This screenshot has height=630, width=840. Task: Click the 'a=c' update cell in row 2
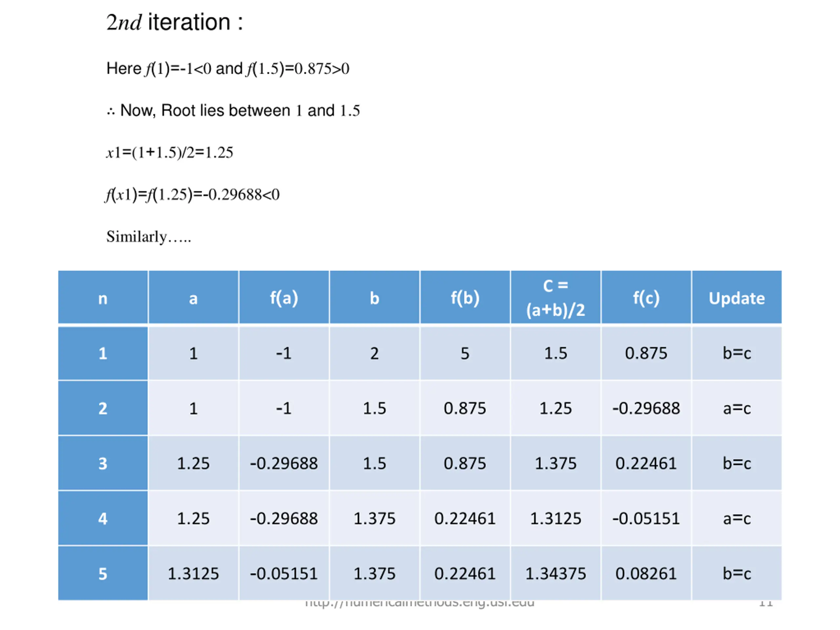click(736, 409)
